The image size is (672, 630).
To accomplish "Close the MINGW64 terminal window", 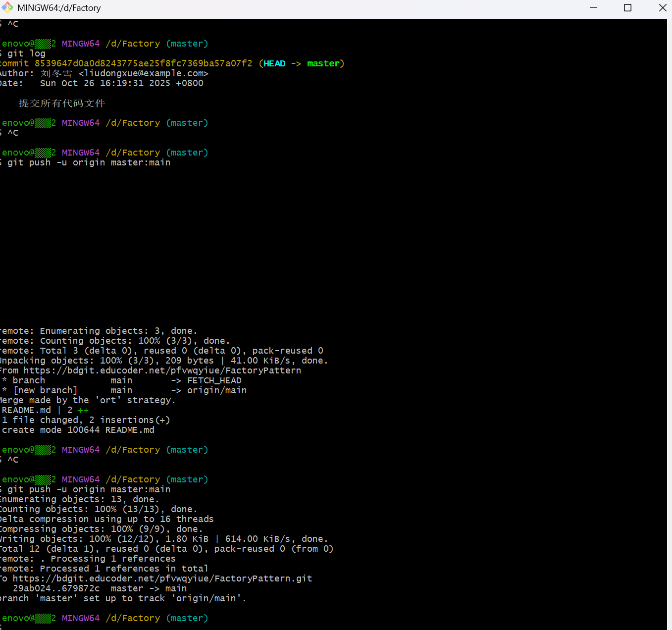I will point(662,7).
